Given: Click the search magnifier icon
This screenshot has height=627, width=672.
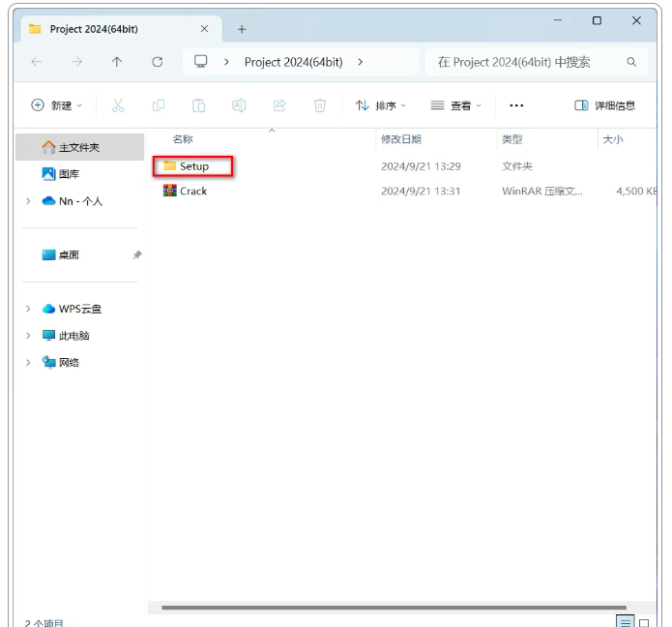Looking at the screenshot, I should [x=630, y=62].
